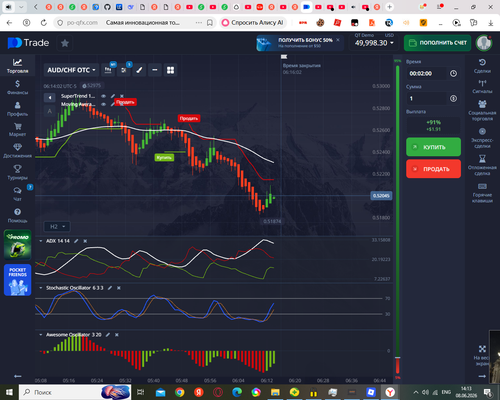Viewport: 500px width, 400px height.
Task: Toggle Moving Average indicator visibility eye
Action: point(104,104)
